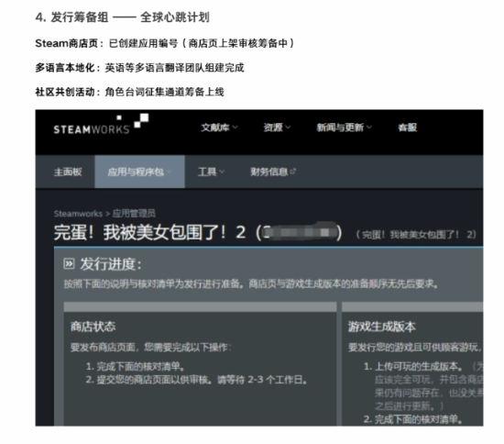The width and height of the screenshot is (504, 444).
Task: Click the 要发布商店页面 instruction sentence
Action: click(151, 347)
